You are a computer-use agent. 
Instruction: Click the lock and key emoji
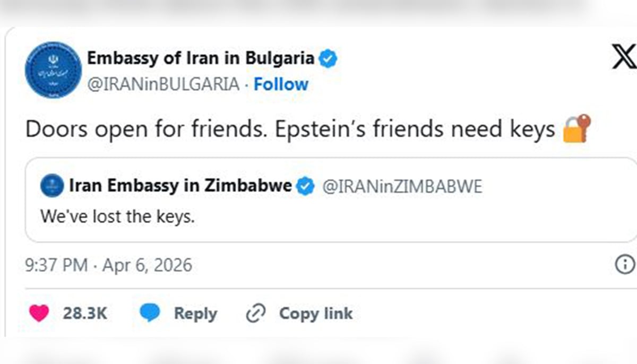pyautogui.click(x=576, y=129)
